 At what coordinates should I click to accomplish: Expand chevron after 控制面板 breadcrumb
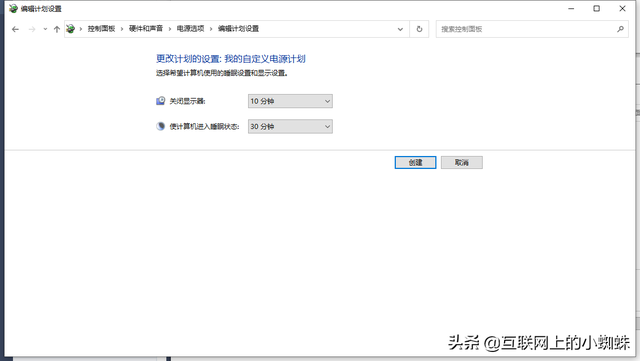click(x=122, y=29)
